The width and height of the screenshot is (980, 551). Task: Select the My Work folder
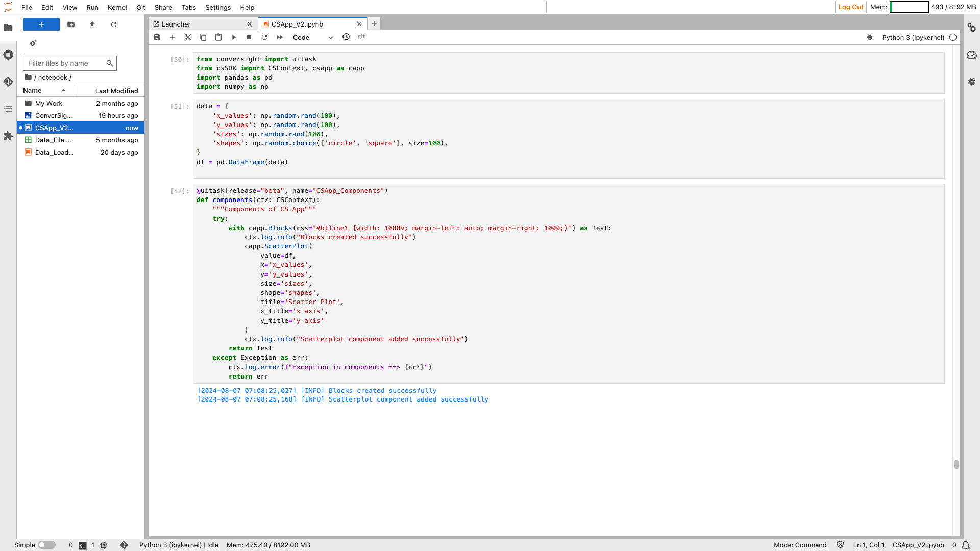tap(81, 103)
